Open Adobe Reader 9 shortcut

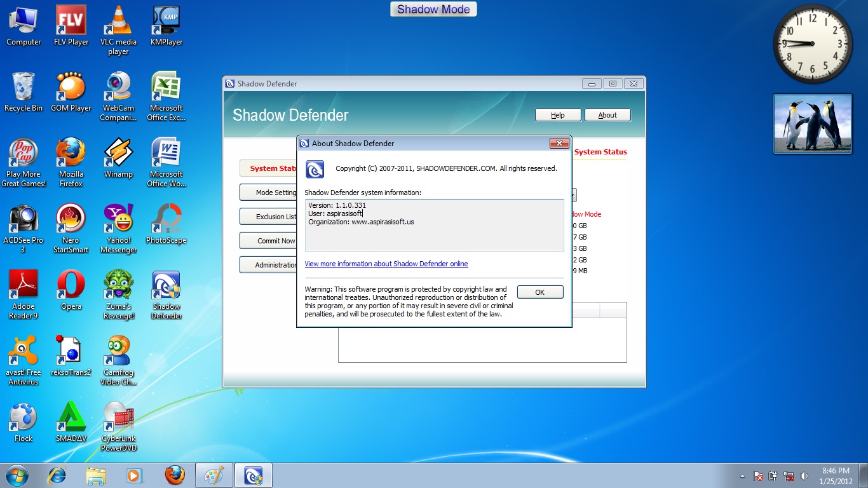coord(24,295)
